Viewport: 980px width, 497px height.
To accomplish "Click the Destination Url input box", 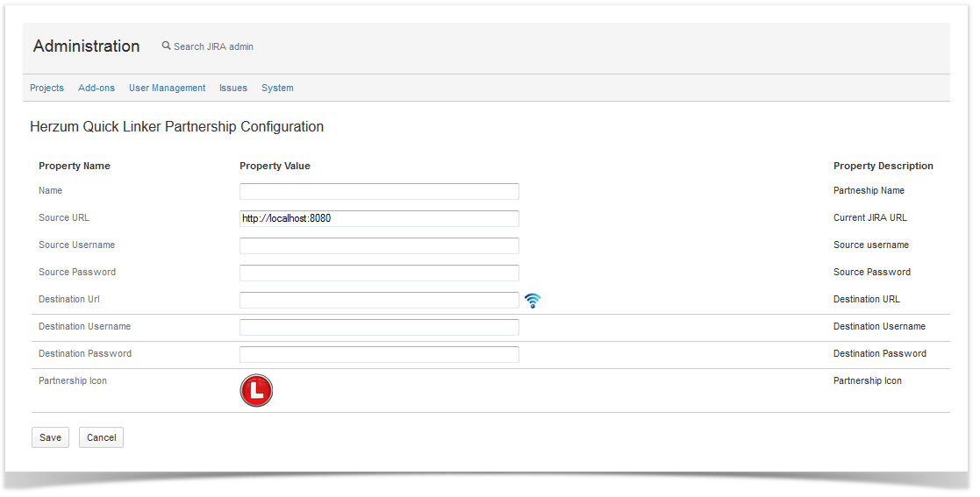I will [x=379, y=300].
